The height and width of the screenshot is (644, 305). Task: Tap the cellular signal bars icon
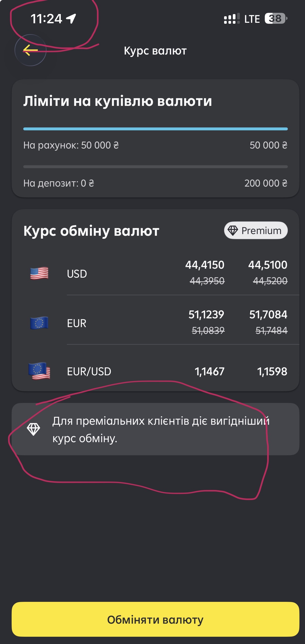click(x=232, y=19)
